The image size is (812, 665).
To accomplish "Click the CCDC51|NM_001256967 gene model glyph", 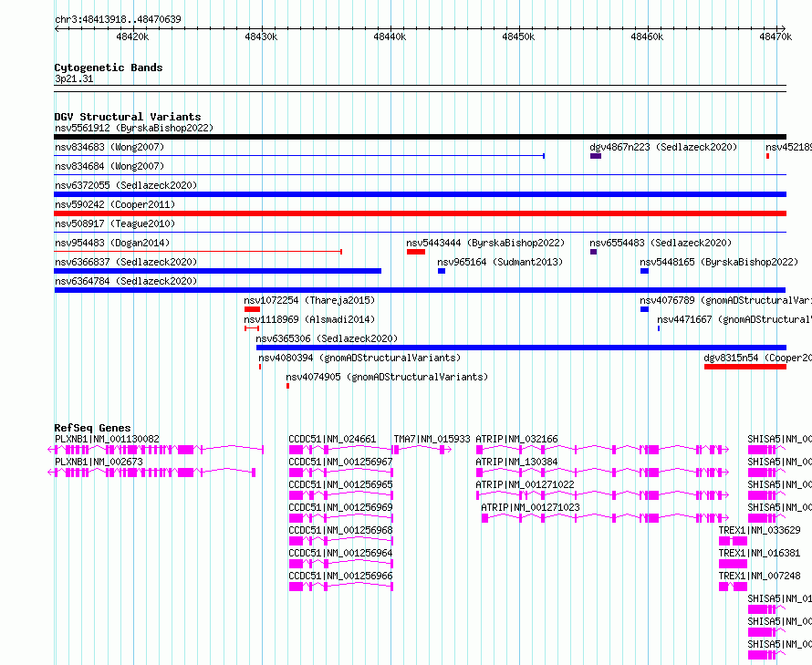I will pyautogui.click(x=340, y=473).
